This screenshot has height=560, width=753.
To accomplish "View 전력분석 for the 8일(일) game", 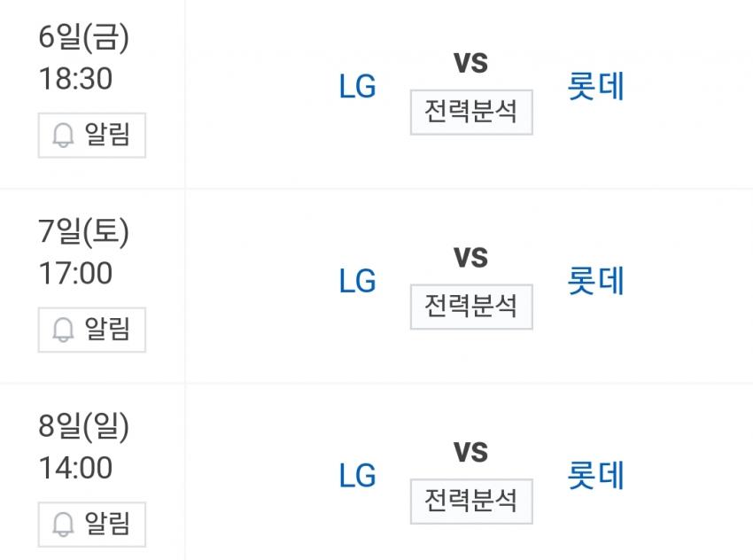I will pyautogui.click(x=471, y=501).
